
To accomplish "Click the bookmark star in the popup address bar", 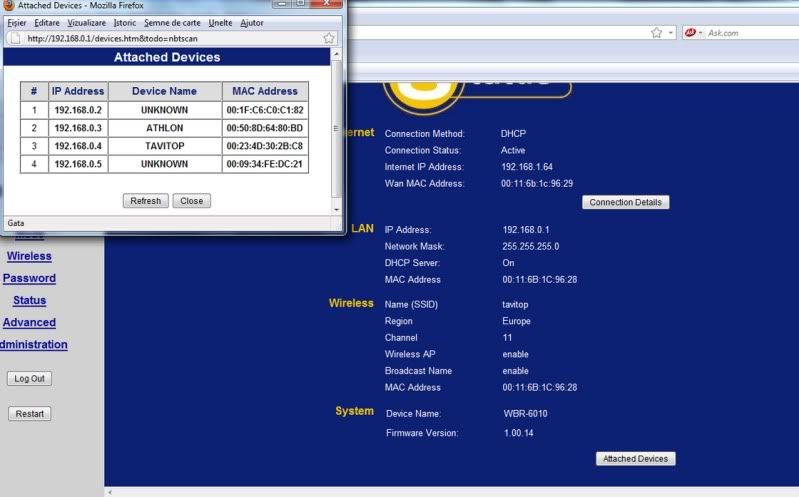I will [x=329, y=38].
